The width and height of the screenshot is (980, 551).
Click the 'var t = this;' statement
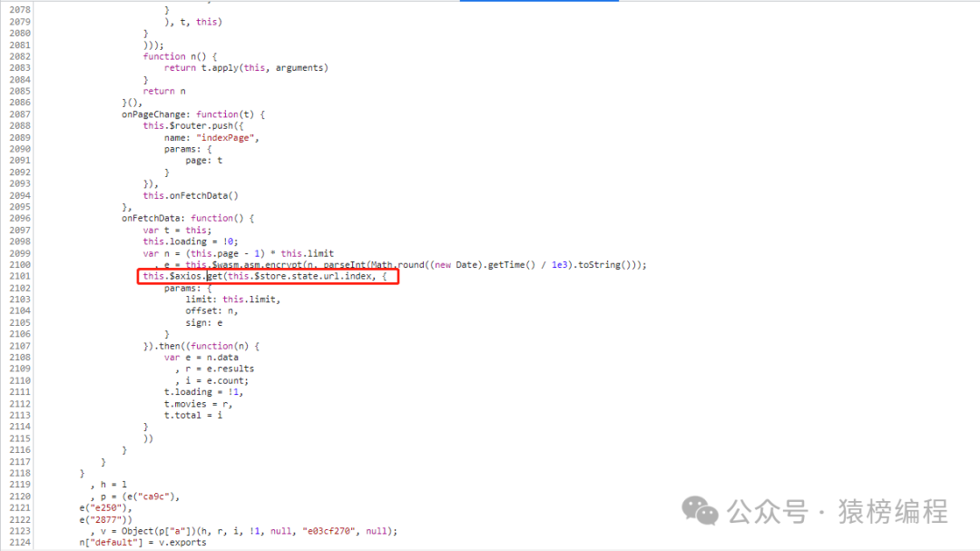click(178, 231)
